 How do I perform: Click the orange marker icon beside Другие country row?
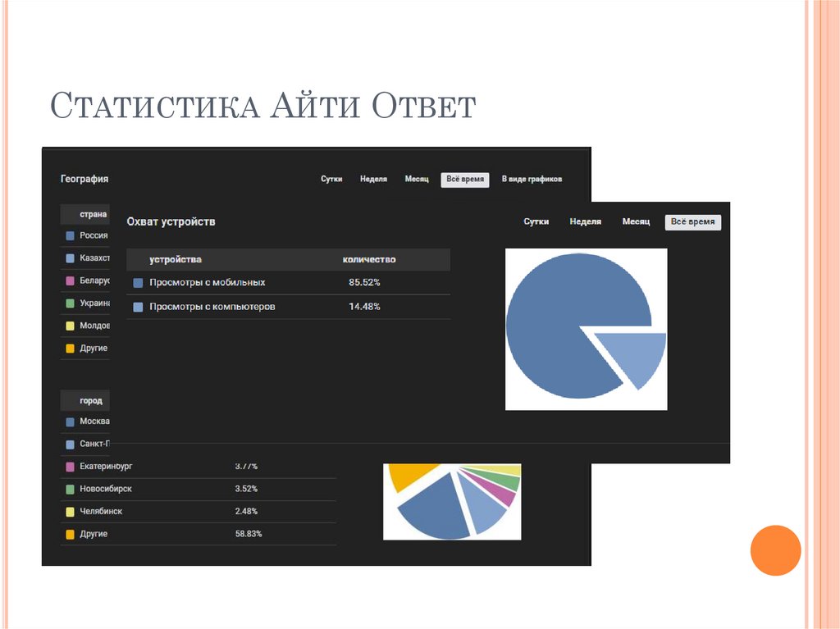(x=68, y=348)
